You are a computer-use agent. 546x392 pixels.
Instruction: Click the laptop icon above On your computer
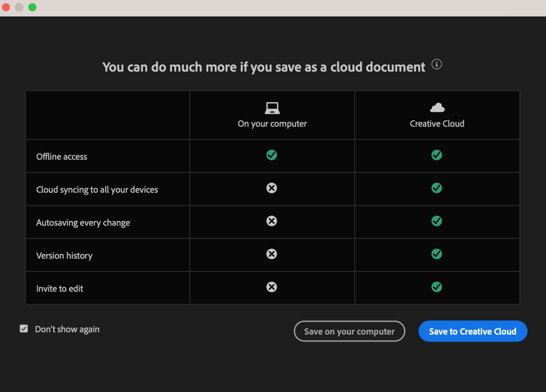pyautogui.click(x=272, y=108)
